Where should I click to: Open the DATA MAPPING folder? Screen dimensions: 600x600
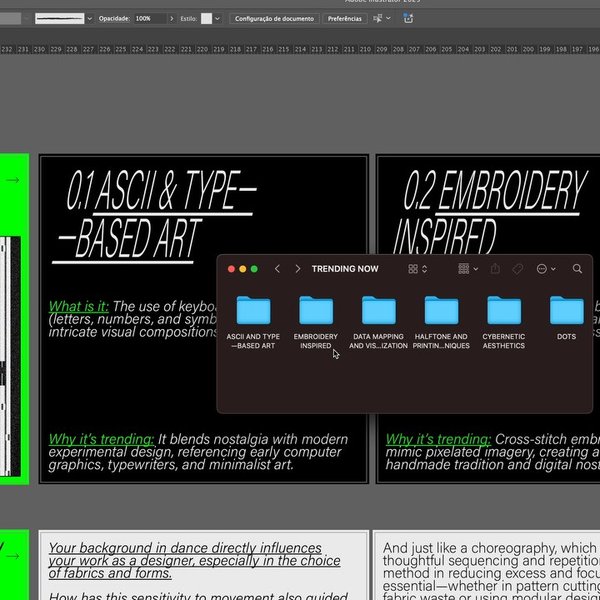[378, 310]
